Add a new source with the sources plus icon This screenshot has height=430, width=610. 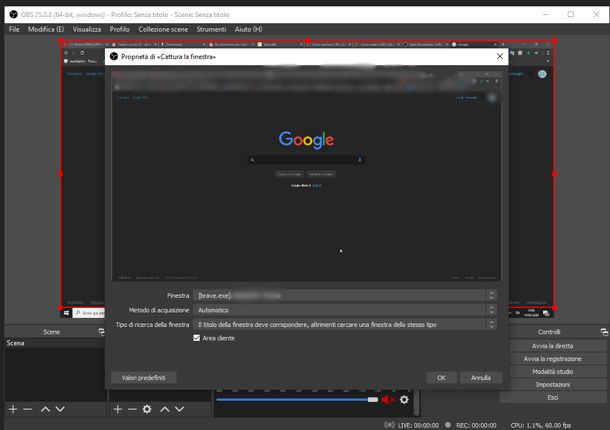(117, 409)
